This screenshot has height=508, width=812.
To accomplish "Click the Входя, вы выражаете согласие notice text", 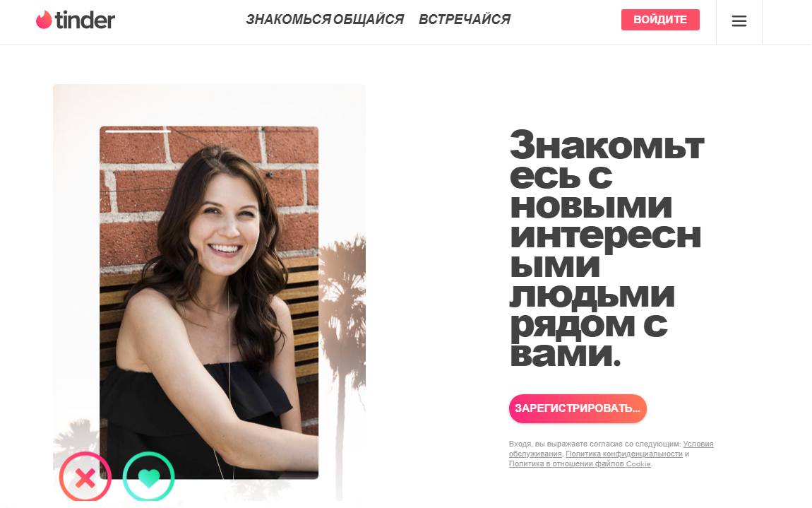I will coord(595,444).
